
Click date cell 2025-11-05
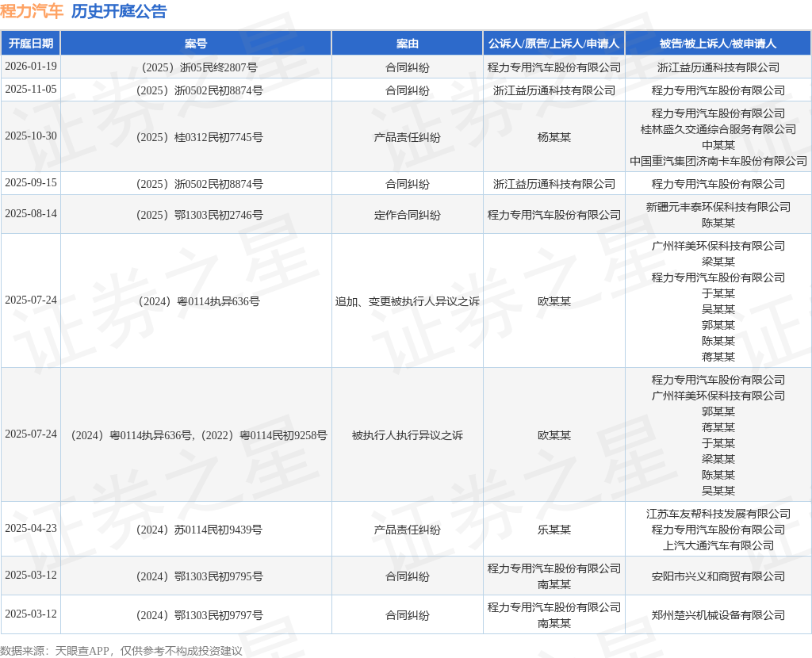tap(31, 89)
